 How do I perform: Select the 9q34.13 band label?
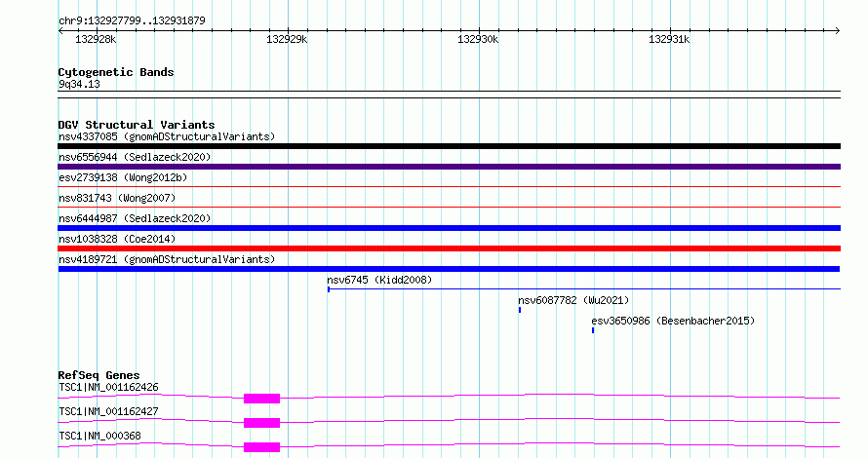coord(79,84)
